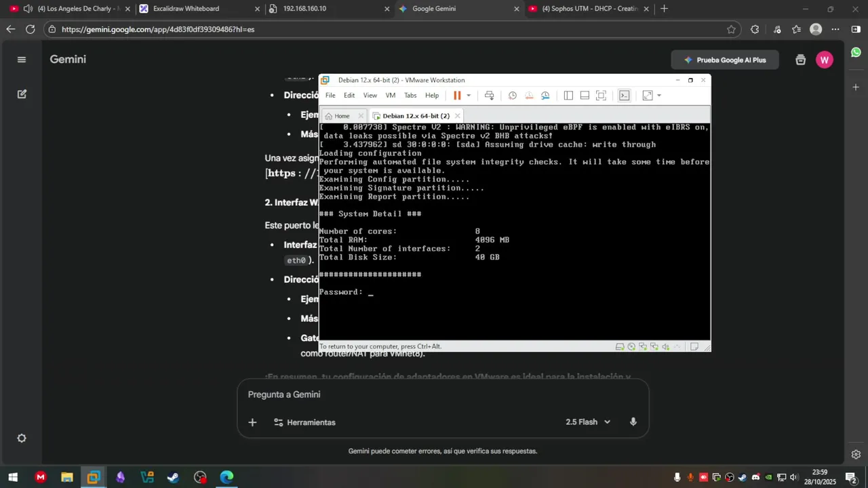The width and height of the screenshot is (868, 488).
Task: Open WhatsApp in the Edge sidebar
Action: (x=856, y=52)
